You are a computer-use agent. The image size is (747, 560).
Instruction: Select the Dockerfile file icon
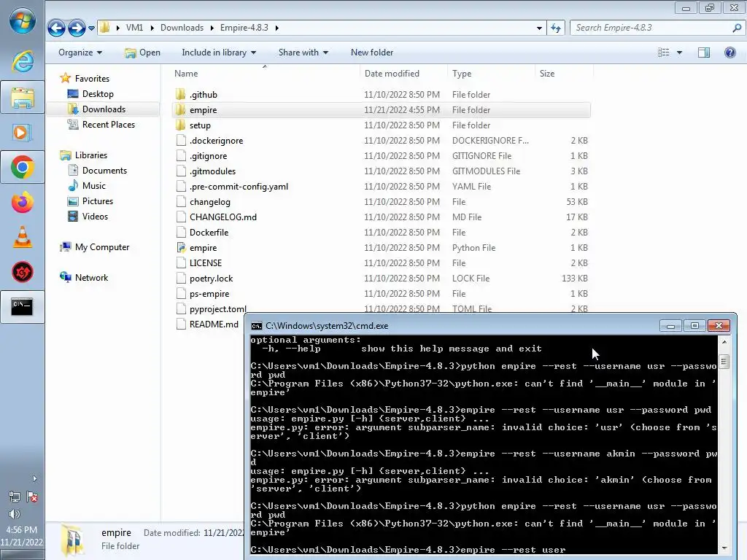[181, 233]
